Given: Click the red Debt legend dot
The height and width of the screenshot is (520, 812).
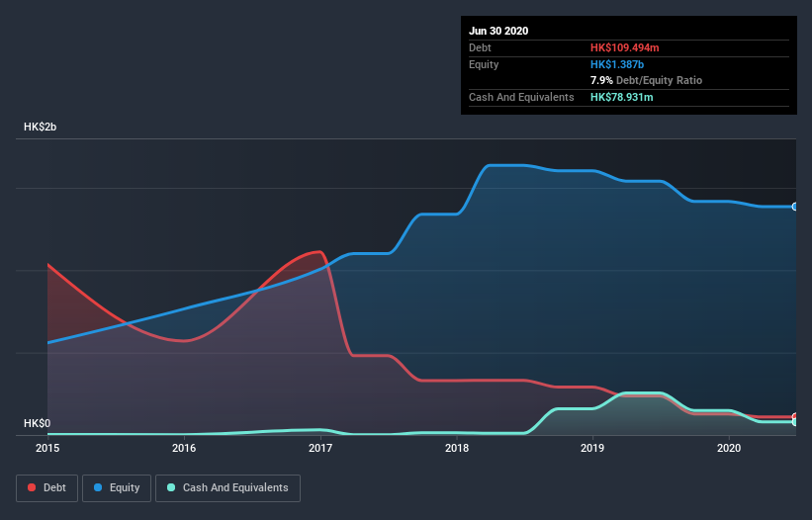Looking at the screenshot, I should click(32, 487).
